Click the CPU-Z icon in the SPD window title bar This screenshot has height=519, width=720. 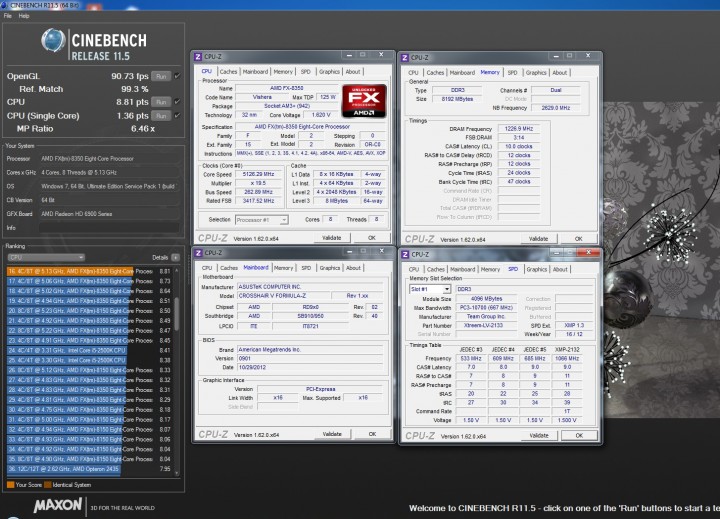tap(405, 254)
